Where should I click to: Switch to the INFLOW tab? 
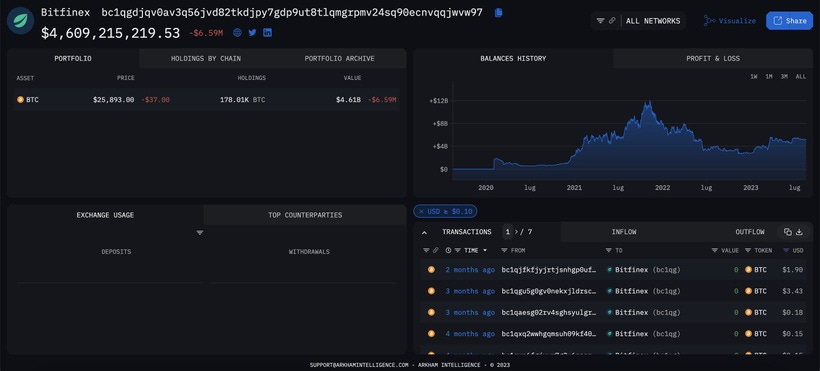(x=624, y=232)
